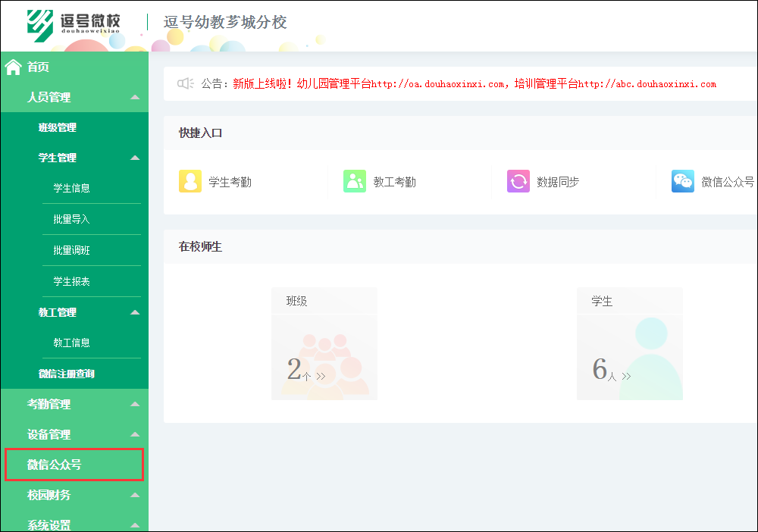Expand the 考勤管理 menu

pyautogui.click(x=74, y=404)
